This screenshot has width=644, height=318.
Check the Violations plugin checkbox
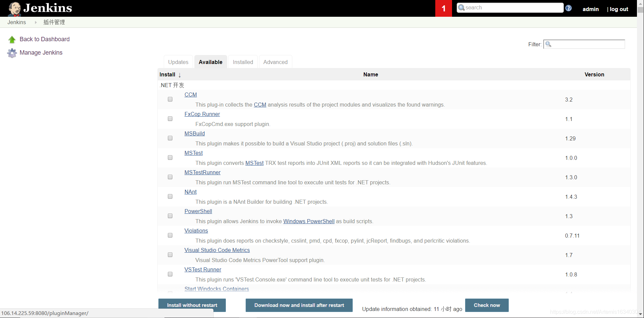170,235
